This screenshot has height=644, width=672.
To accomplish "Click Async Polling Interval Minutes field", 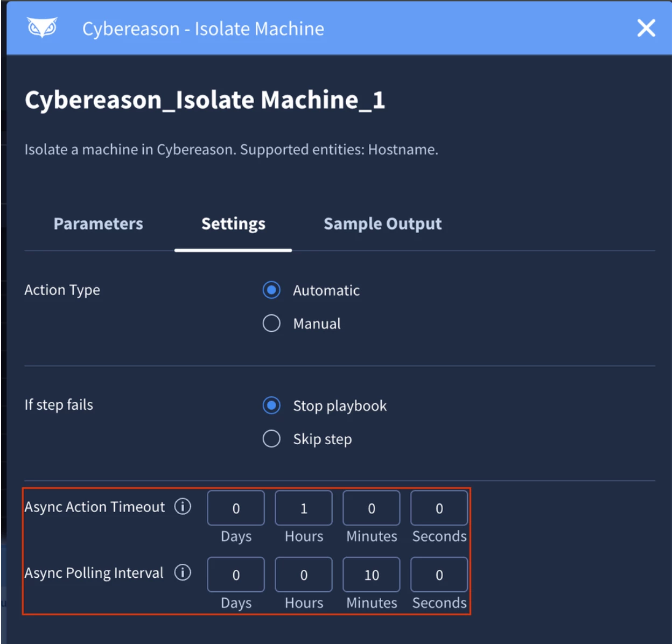I will (372, 575).
